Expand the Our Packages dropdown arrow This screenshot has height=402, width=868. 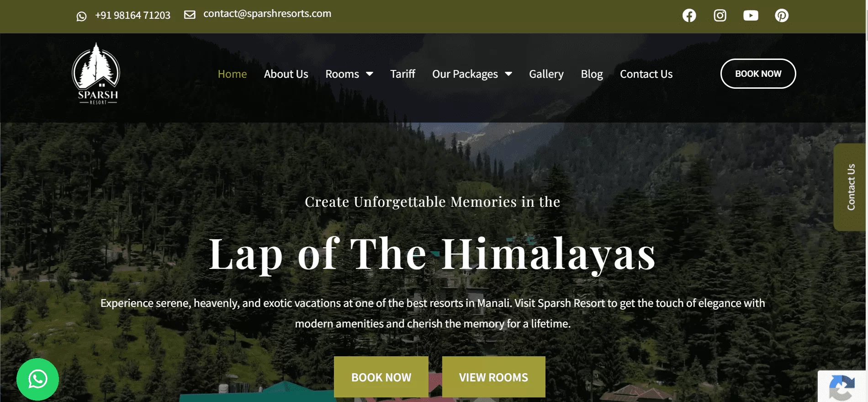[508, 74]
